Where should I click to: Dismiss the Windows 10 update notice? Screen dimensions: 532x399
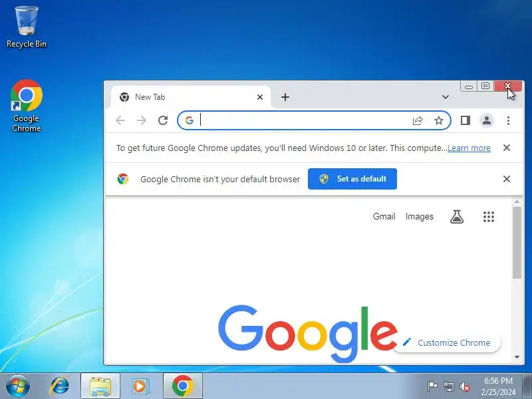click(x=507, y=148)
